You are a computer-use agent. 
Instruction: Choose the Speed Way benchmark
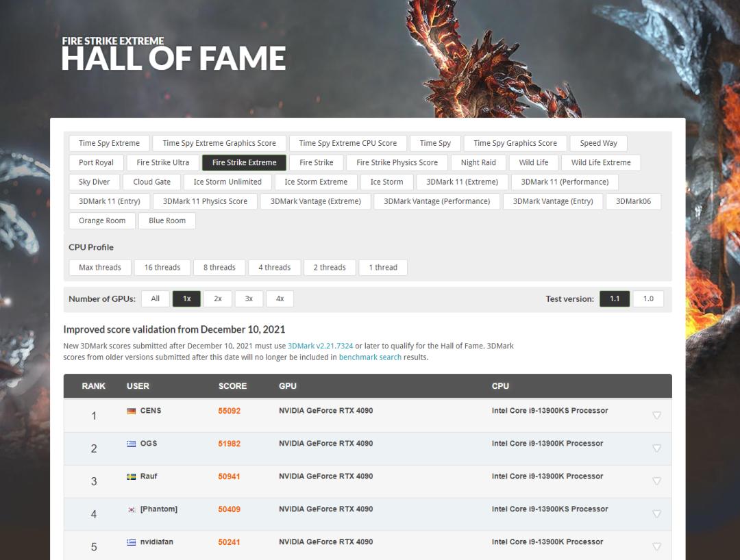click(598, 143)
